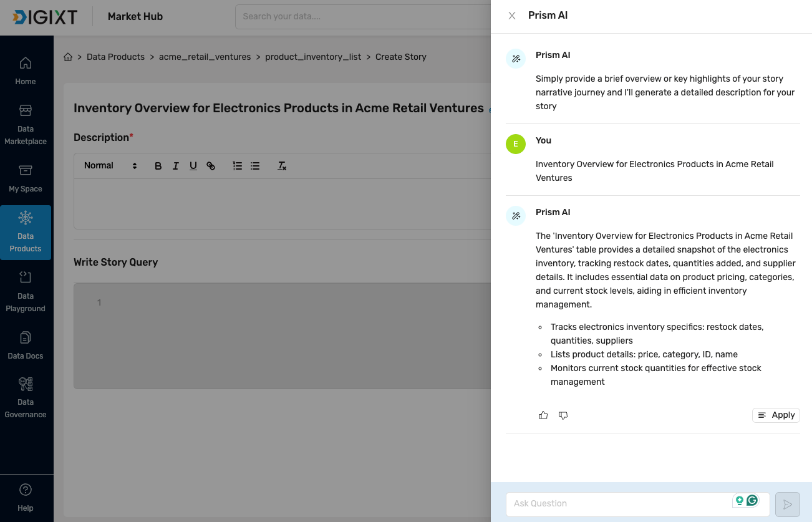This screenshot has width=812, height=522.
Task: Click the user avatar labeled E
Action: pyautogui.click(x=516, y=144)
